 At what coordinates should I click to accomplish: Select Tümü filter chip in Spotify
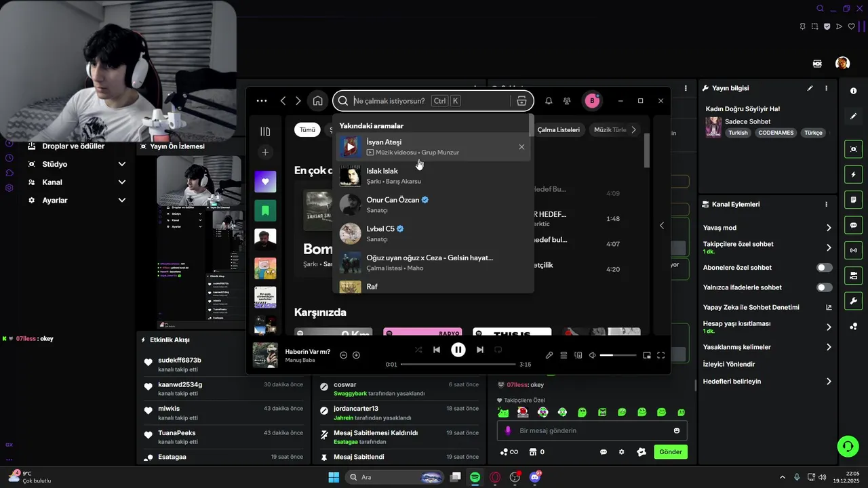[308, 129]
